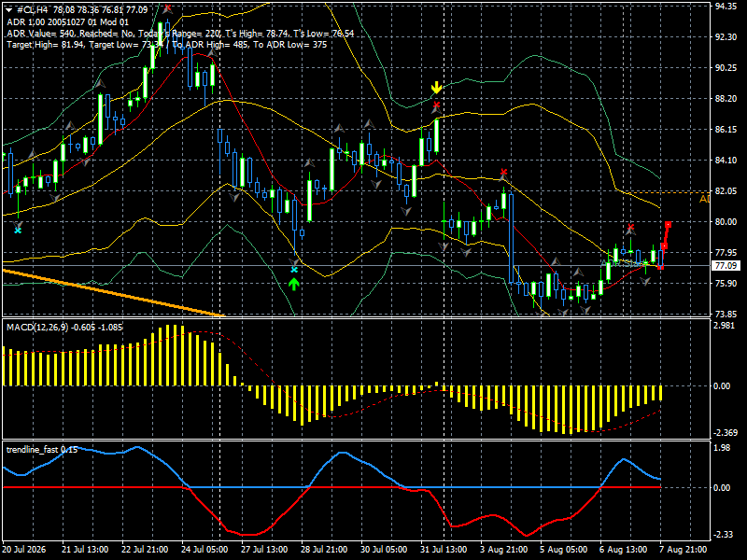
Task: Click the -2.369 MACD scale value
Action: click(725, 433)
